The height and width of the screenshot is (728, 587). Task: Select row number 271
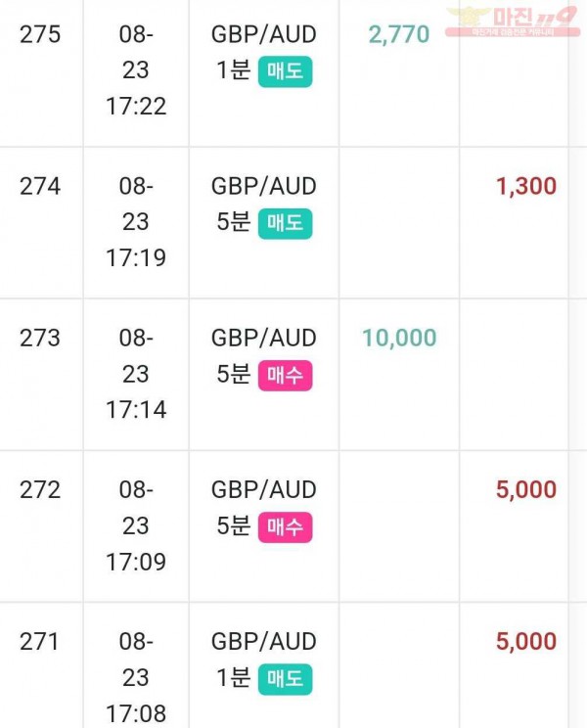click(x=39, y=642)
